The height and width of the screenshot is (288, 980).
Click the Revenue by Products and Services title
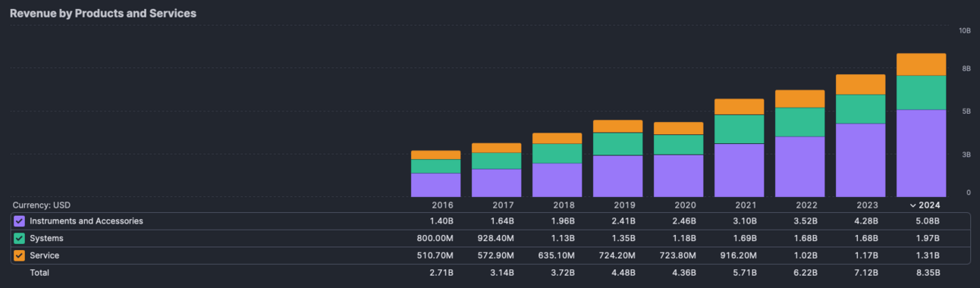(x=103, y=14)
